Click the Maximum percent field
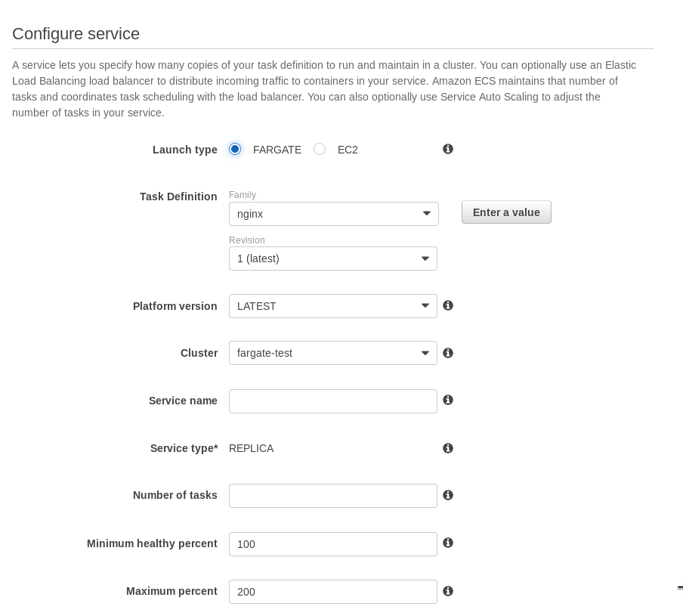 pos(332,592)
